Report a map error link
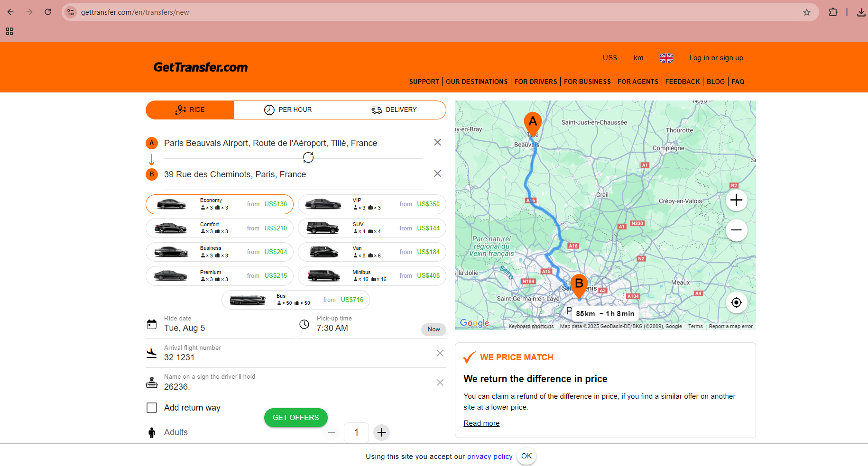The width and height of the screenshot is (868, 466). click(730, 326)
